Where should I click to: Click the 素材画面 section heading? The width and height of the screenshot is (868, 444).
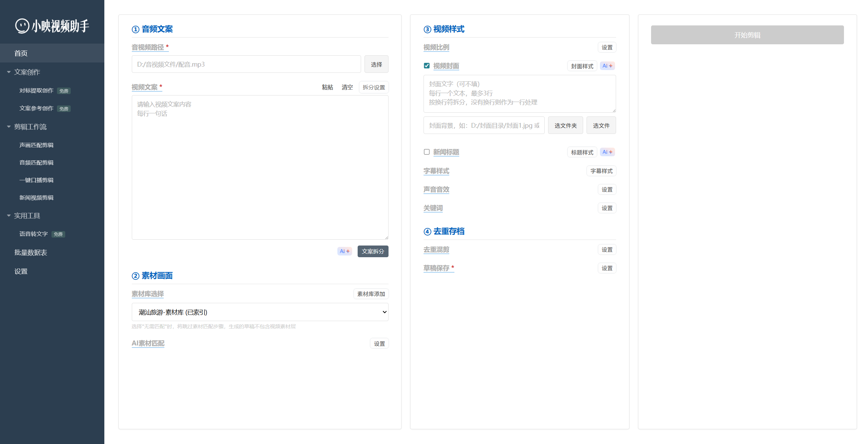[x=152, y=276]
